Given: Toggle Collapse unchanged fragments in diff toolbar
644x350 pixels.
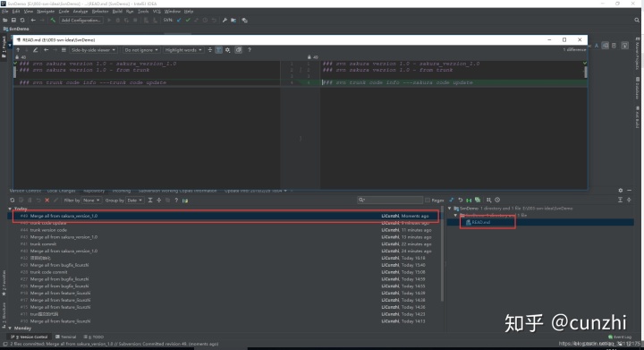Looking at the screenshot, I should (210, 50).
